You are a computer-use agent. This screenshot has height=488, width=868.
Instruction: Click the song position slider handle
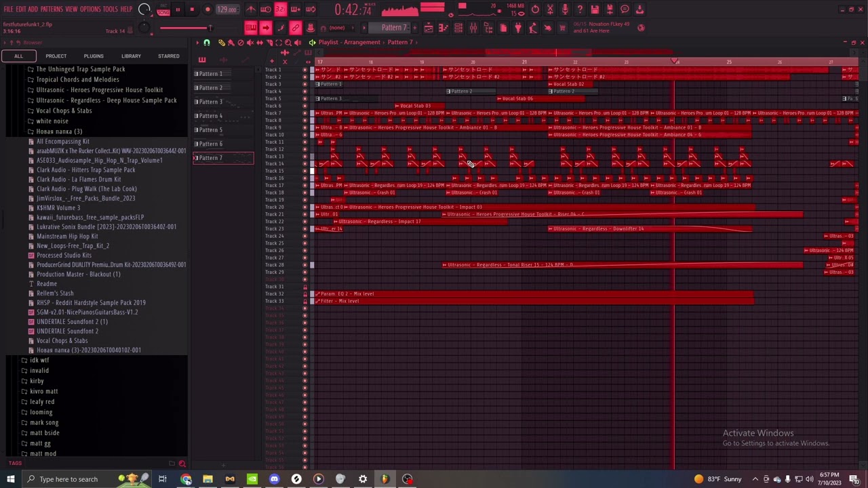210,28
